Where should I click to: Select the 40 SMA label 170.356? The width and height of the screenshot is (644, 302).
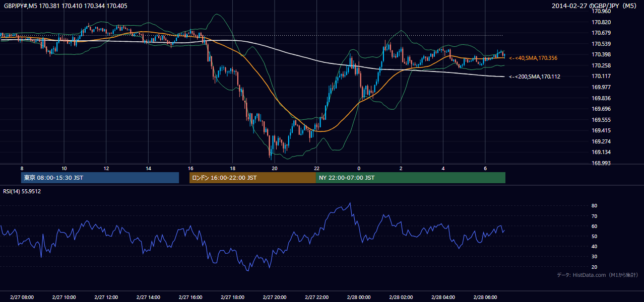(x=533, y=58)
